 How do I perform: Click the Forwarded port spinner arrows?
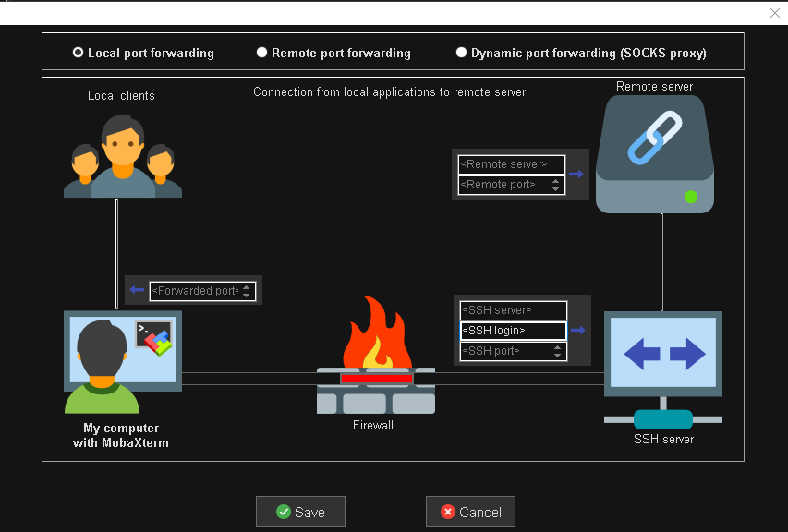point(247,291)
